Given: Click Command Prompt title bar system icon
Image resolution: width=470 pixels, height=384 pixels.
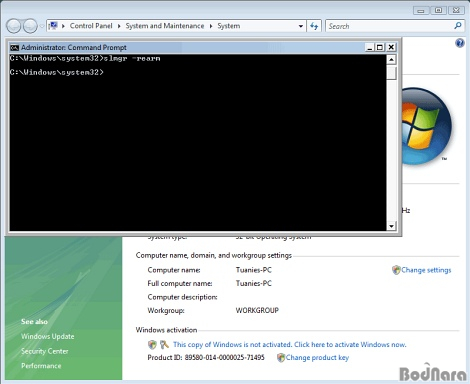Looking at the screenshot, I should click(x=14, y=47).
